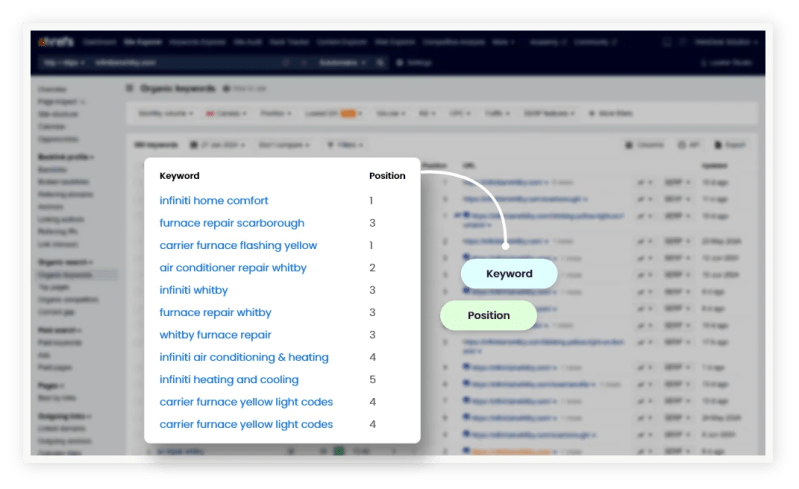The height and width of the screenshot is (489, 799).
Task: Open the 'whitby furnace repair' keyword link
Action: point(215,335)
